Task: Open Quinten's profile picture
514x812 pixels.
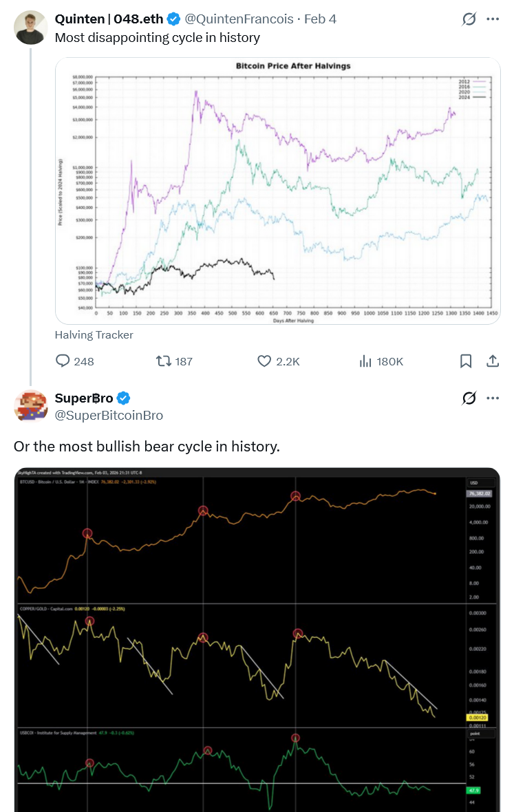Action: click(31, 28)
